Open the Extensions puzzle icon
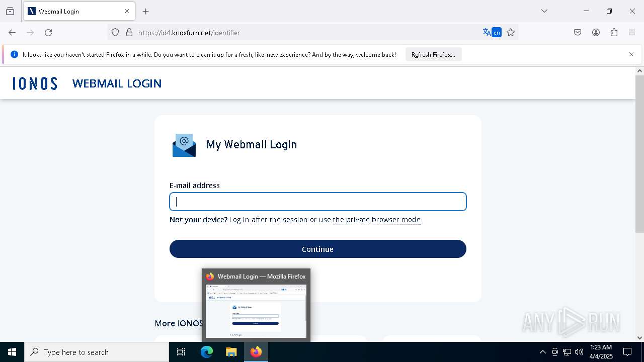 tap(614, 33)
